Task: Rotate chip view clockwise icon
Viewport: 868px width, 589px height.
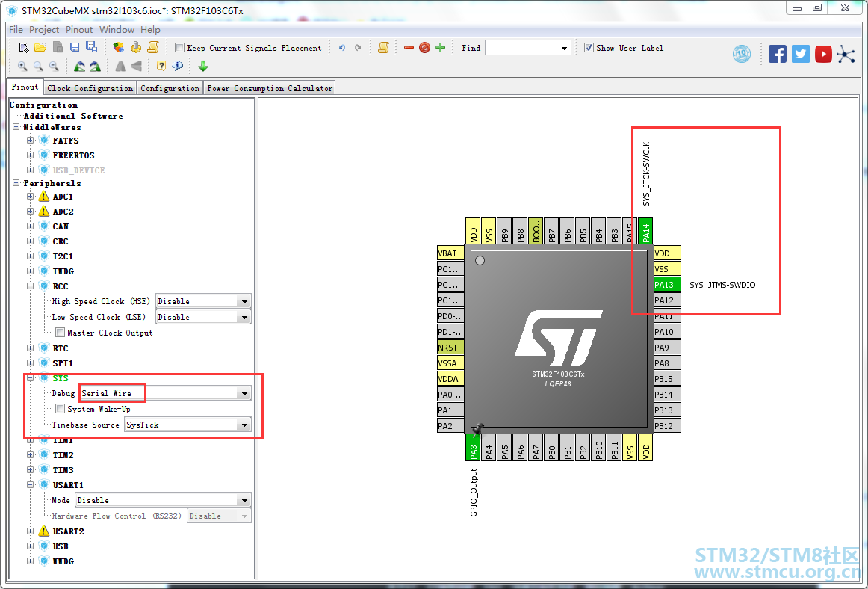Action: [95, 67]
